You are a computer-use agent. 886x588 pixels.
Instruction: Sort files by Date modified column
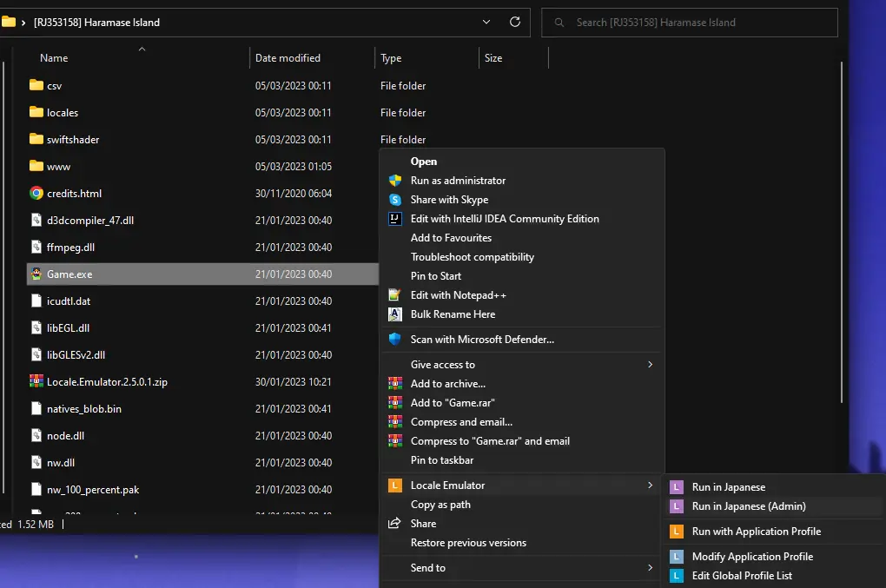click(x=288, y=58)
